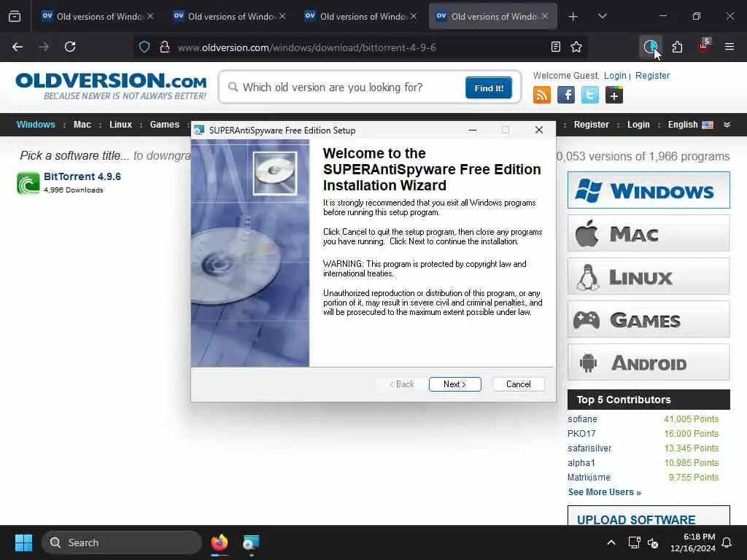
Task: Click the OldVersion.com logo
Action: (111, 86)
